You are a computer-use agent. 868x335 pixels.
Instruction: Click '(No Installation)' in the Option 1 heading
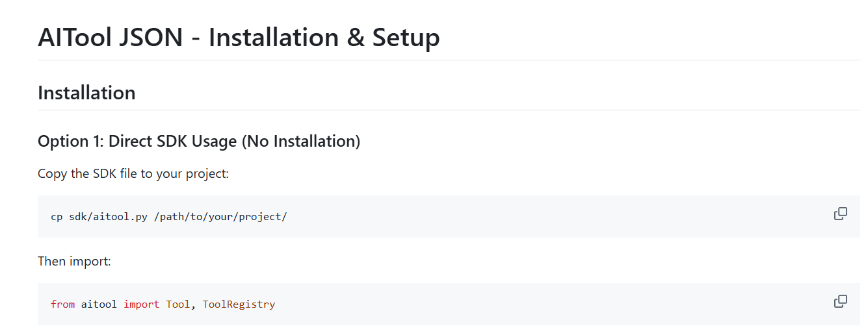300,141
